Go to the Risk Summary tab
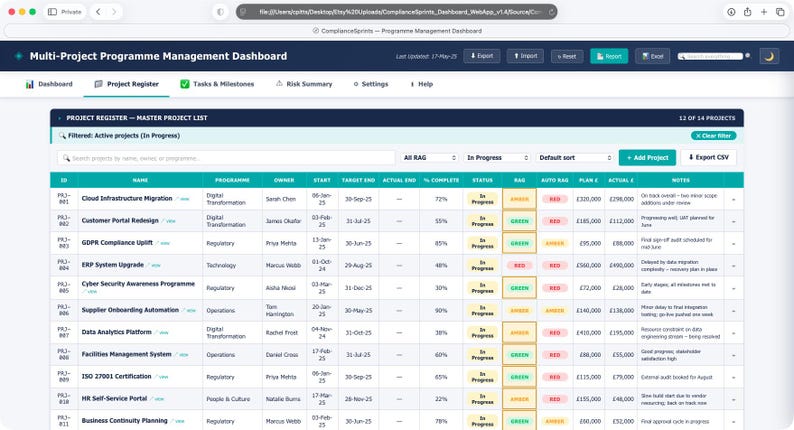794x430 pixels. click(304, 84)
